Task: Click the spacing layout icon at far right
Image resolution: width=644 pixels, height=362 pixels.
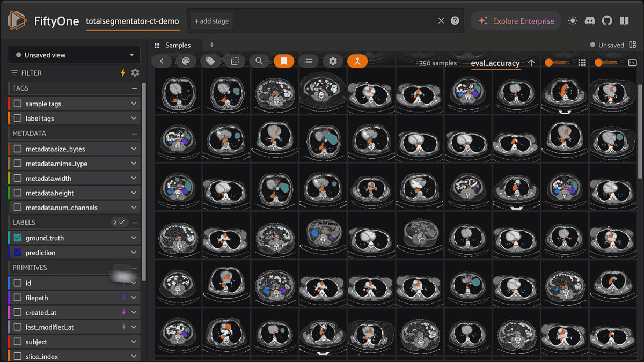Action: point(632,63)
